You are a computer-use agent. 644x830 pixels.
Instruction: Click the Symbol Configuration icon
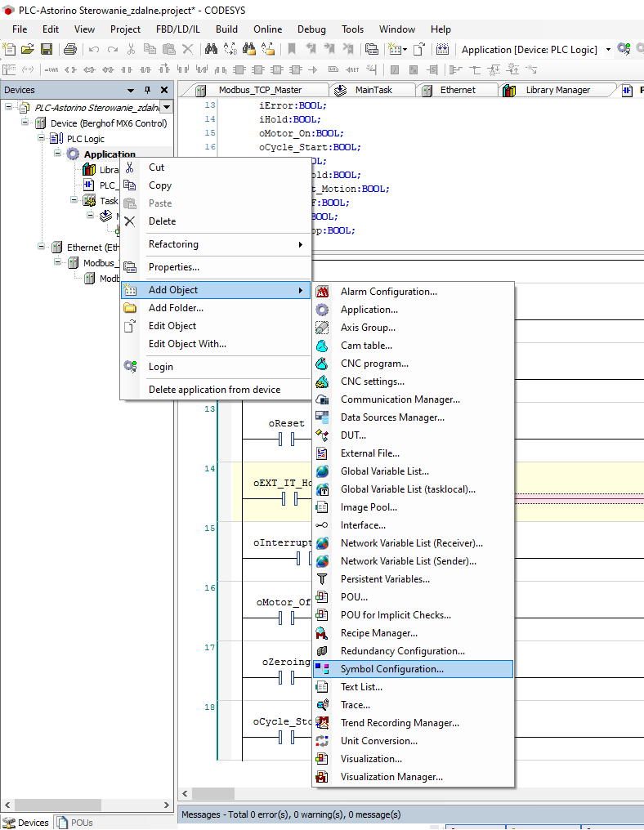click(x=322, y=669)
